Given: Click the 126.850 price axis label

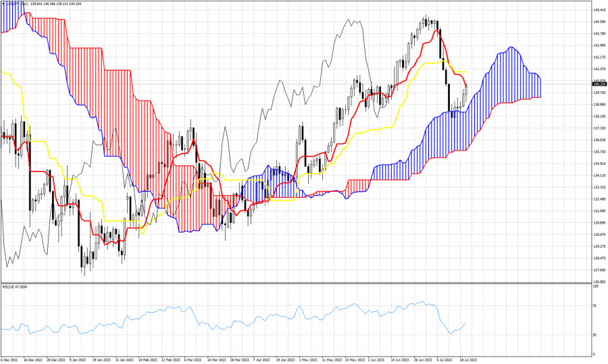Looking at the screenshot, I should point(599,282).
